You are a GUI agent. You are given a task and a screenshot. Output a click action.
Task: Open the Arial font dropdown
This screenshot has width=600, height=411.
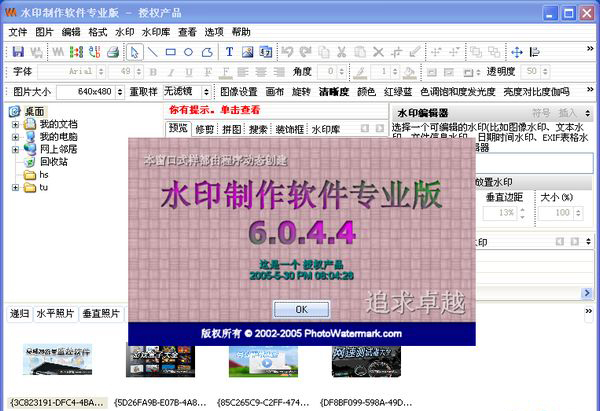[x=101, y=72]
